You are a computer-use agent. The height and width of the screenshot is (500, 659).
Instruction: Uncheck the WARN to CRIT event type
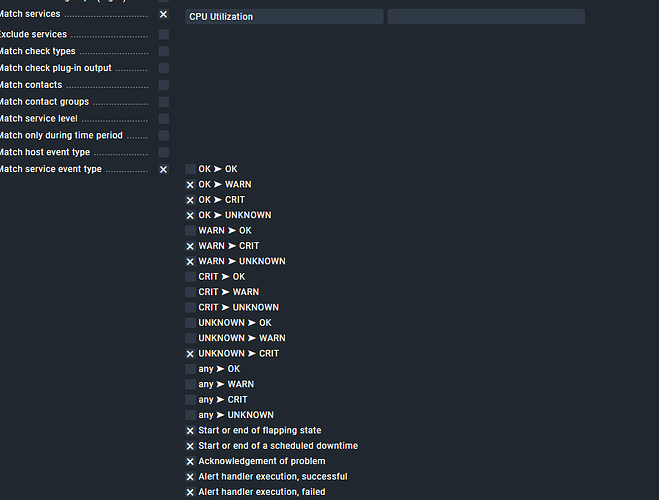point(191,246)
